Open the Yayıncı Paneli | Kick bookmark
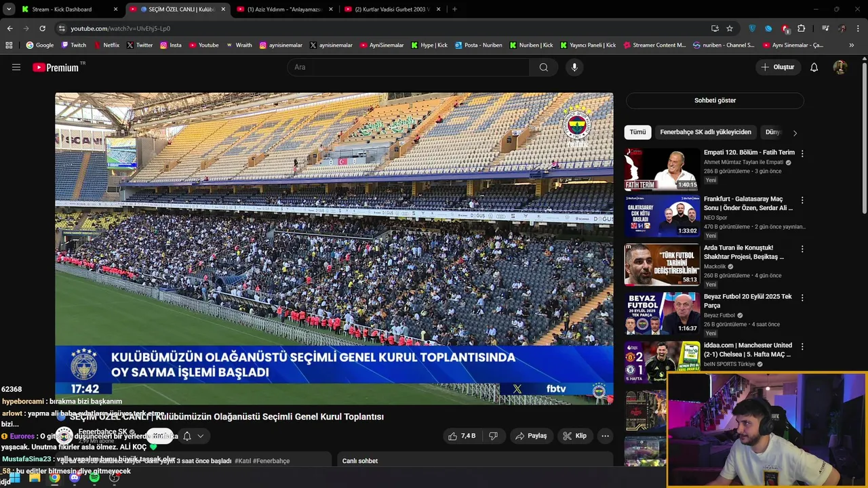868x488 pixels. [588, 45]
